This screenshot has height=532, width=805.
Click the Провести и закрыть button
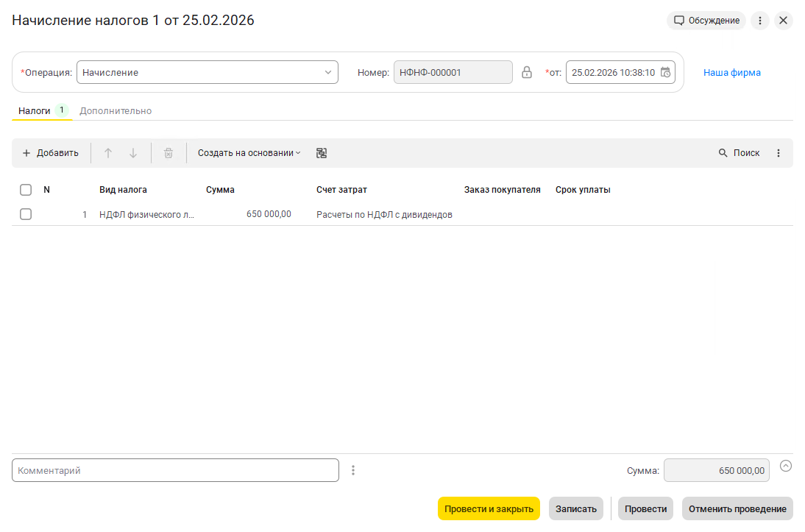tap(489, 508)
